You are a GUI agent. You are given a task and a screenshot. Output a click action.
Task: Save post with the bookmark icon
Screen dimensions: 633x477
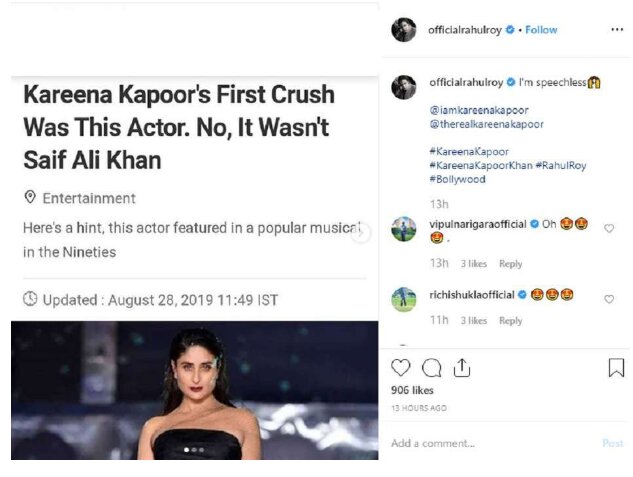click(616, 368)
